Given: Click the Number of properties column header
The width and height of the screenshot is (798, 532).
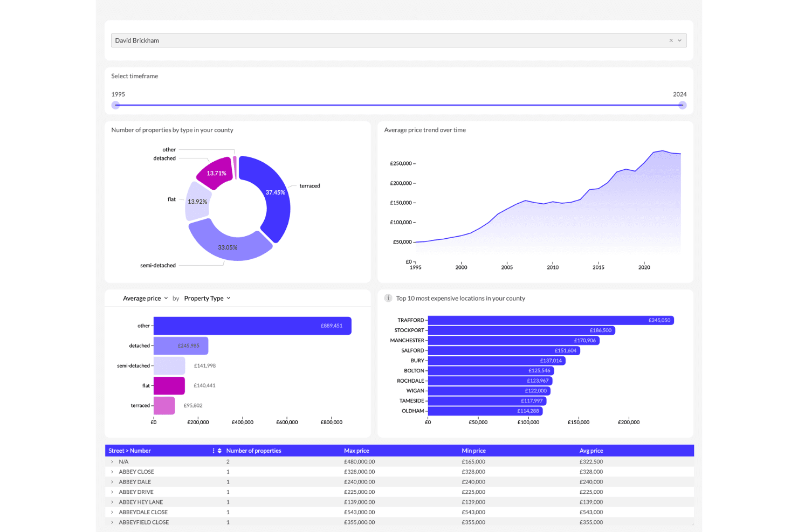Looking at the screenshot, I should (253, 451).
